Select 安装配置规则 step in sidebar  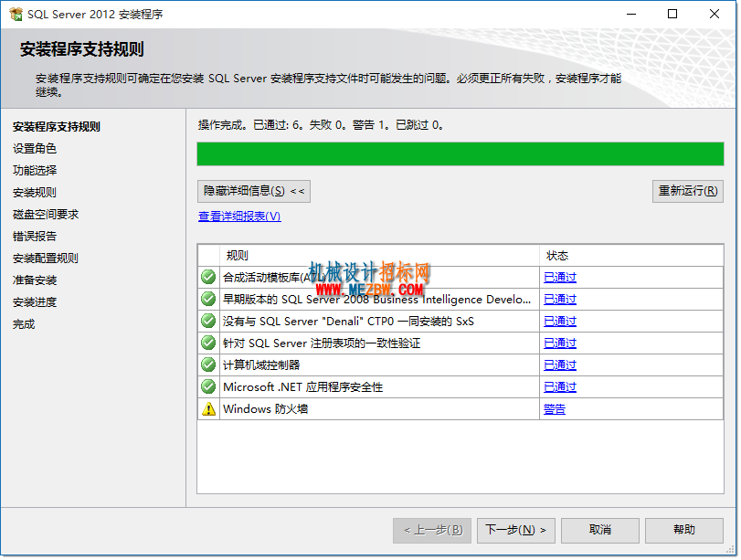tap(46, 258)
